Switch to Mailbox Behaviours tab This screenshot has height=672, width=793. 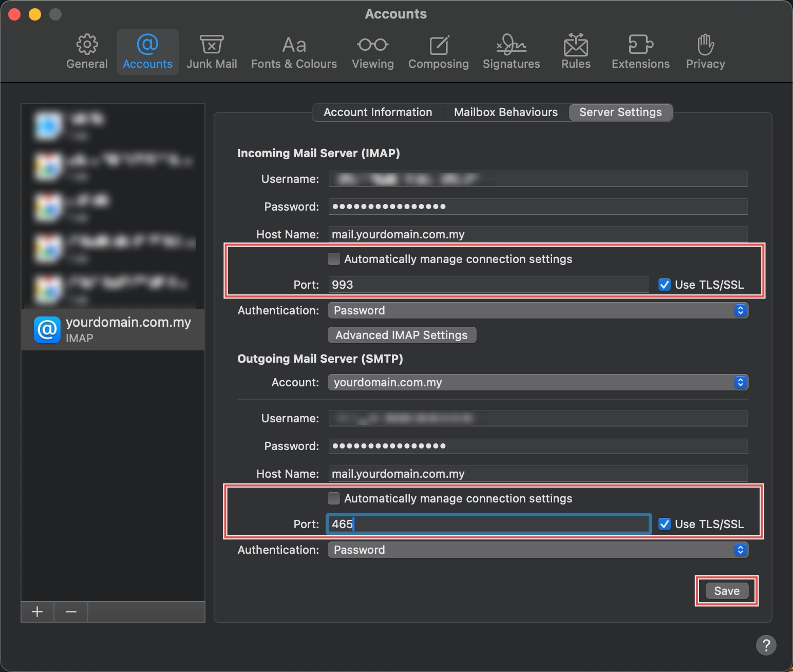pyautogui.click(x=505, y=112)
